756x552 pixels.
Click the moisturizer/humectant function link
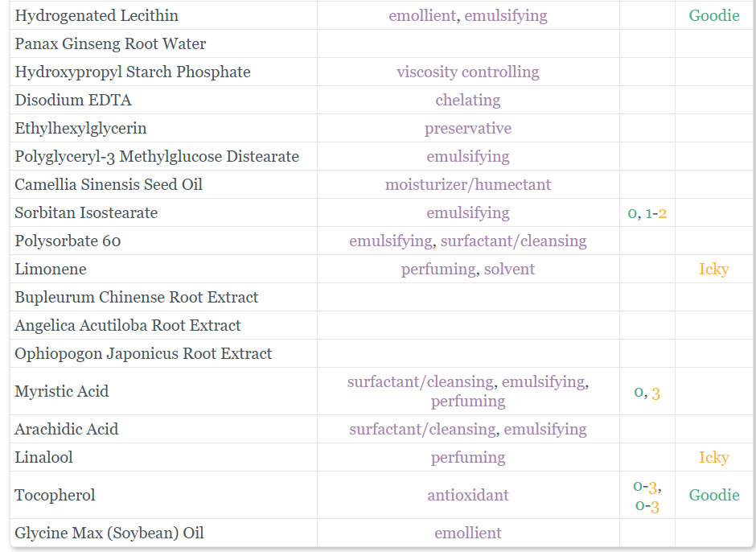pos(468,184)
